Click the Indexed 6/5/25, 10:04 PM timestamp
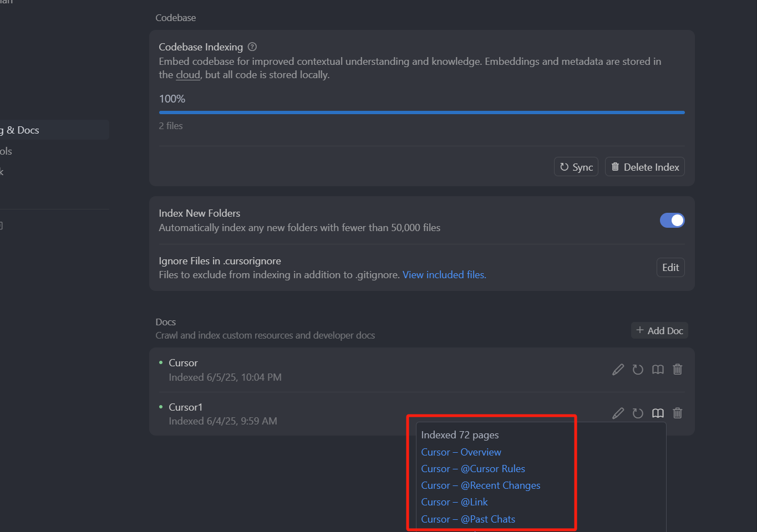 point(225,377)
